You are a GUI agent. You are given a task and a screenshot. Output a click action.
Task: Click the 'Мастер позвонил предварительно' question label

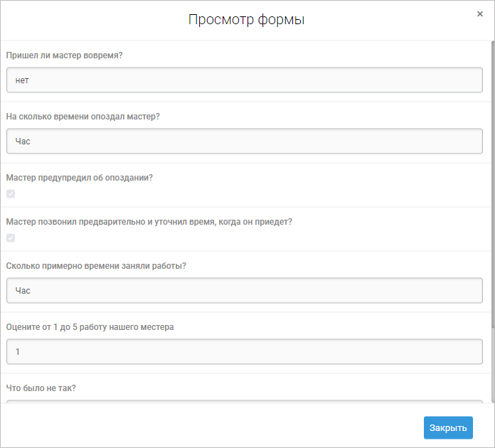[149, 222]
